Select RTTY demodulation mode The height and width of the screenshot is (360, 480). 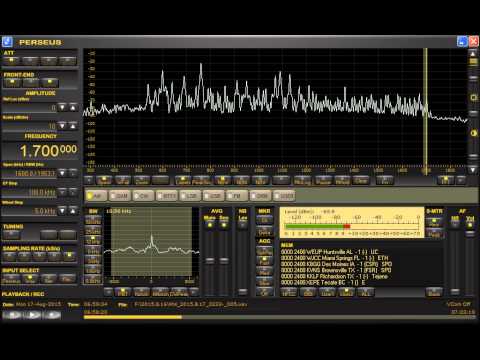click(x=167, y=196)
